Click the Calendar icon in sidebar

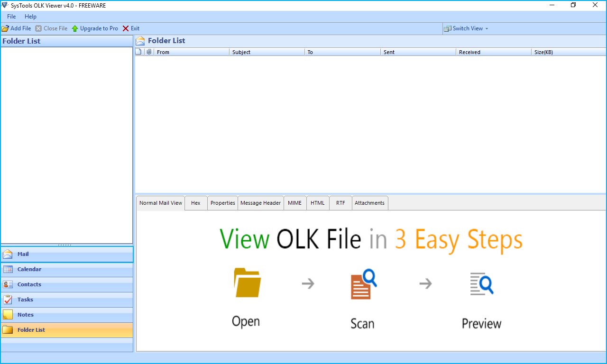click(x=8, y=269)
